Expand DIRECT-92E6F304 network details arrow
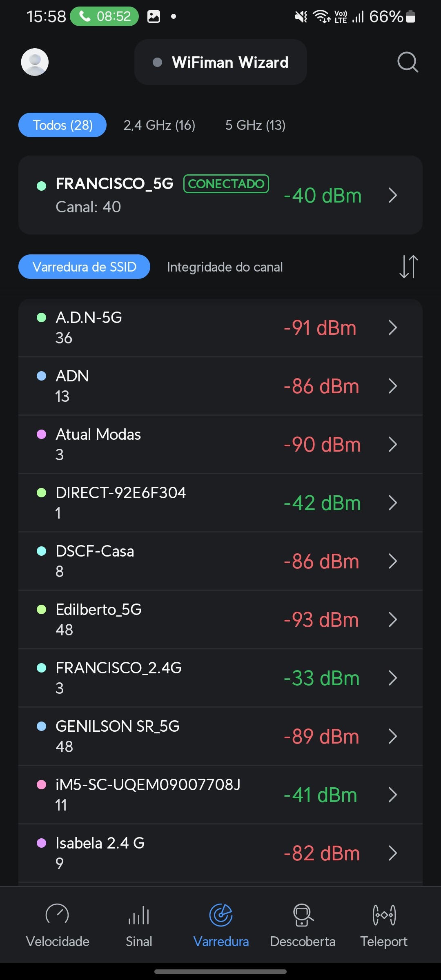 392,503
